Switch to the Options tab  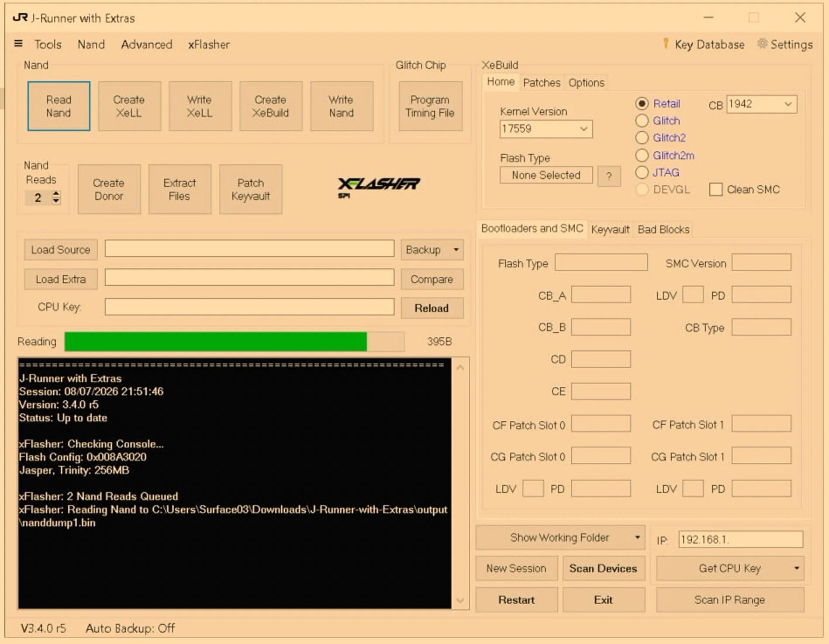(x=587, y=83)
